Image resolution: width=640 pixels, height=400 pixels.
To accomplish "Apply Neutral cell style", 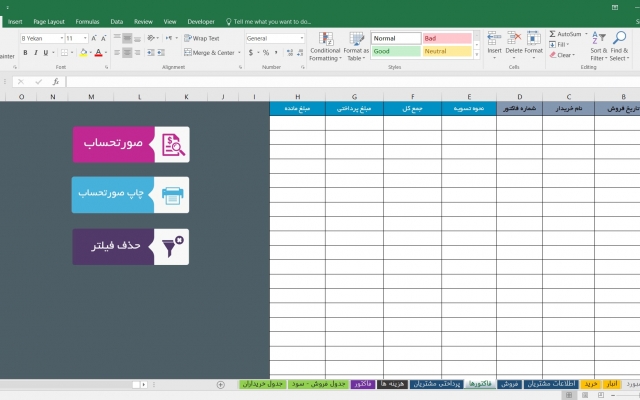I will pos(447,51).
